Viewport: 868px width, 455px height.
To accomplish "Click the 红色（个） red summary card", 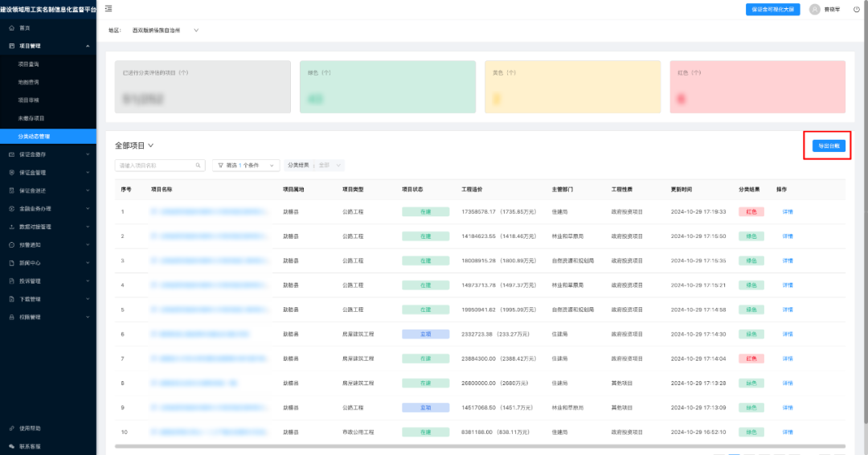I will tap(757, 87).
